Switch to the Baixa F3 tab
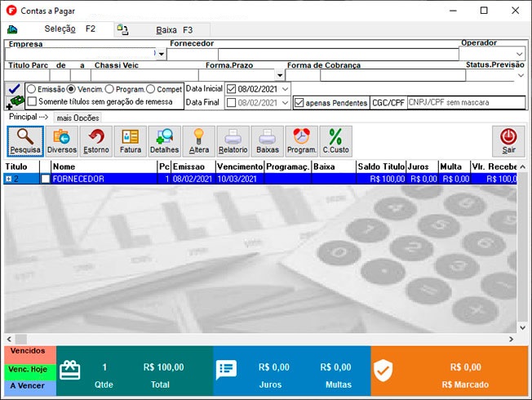This screenshot has height=400, width=532. pyautogui.click(x=163, y=29)
